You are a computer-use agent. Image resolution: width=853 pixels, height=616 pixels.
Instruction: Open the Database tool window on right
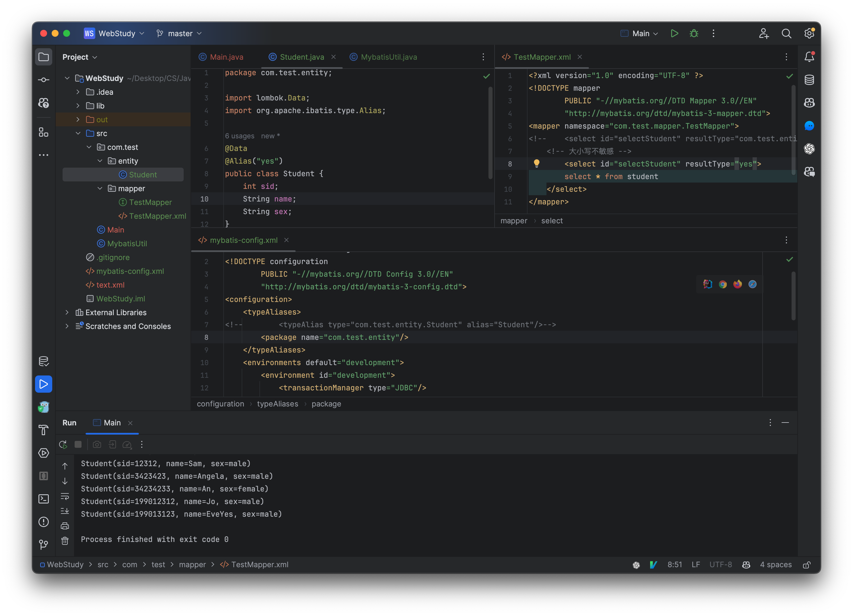click(x=809, y=80)
